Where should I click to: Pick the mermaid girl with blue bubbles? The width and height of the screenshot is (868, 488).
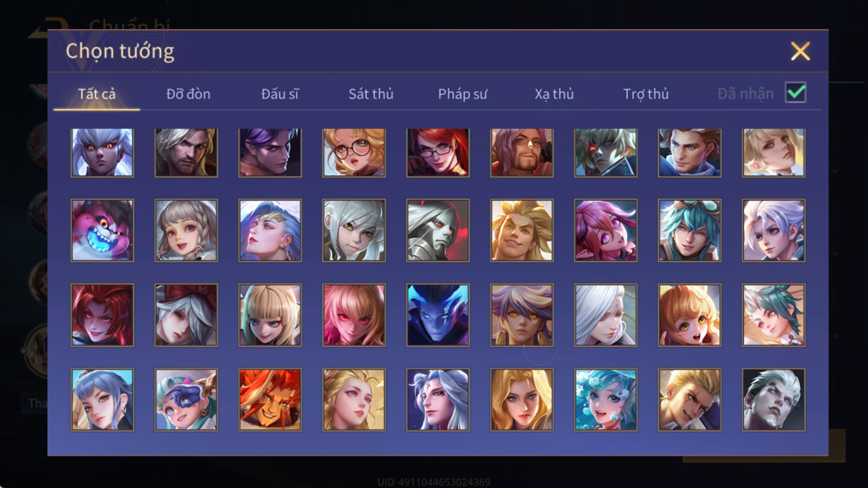(605, 400)
